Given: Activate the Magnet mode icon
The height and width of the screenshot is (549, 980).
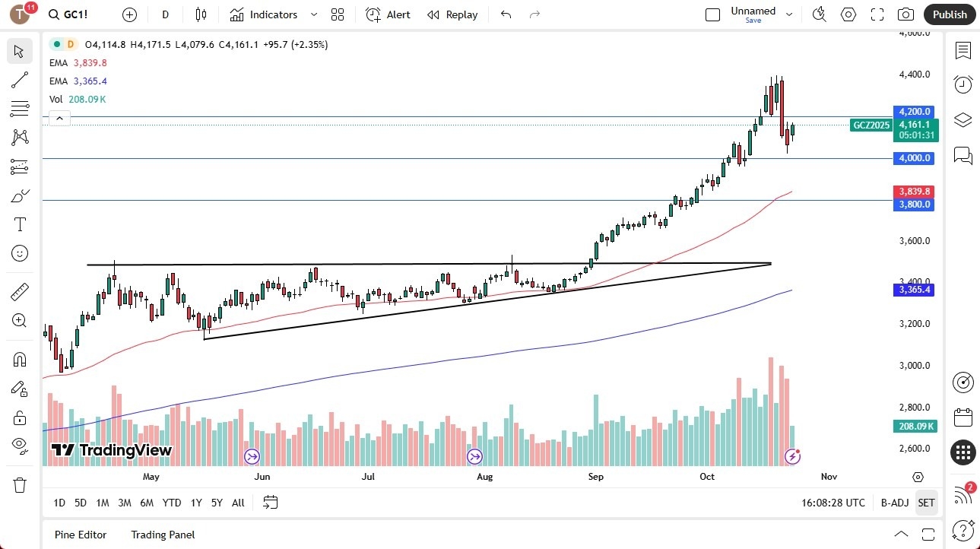Looking at the screenshot, I should (20, 358).
